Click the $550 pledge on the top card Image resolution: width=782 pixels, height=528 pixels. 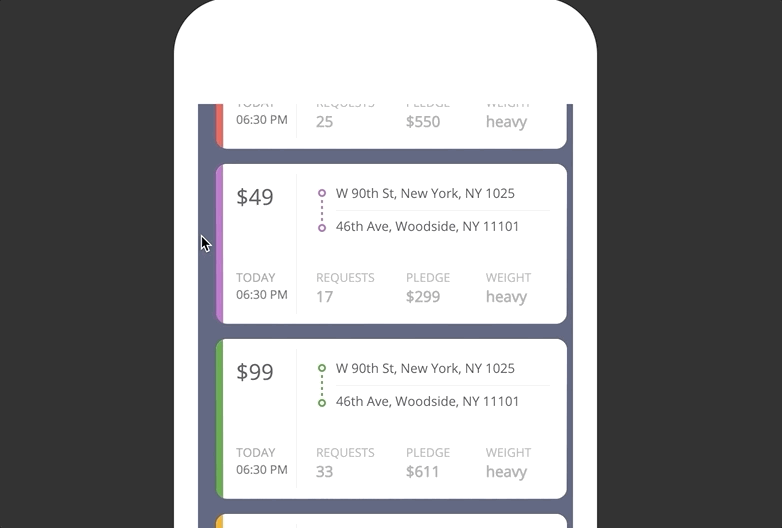tap(423, 122)
